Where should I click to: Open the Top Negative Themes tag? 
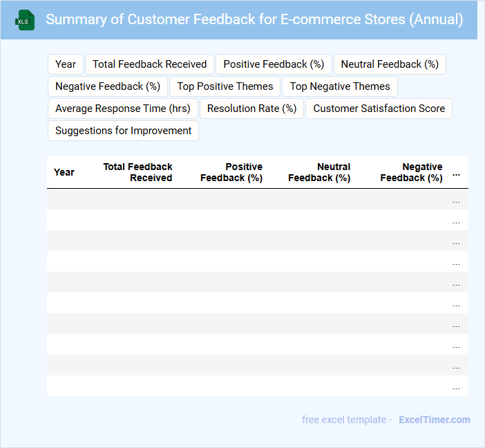tap(340, 86)
